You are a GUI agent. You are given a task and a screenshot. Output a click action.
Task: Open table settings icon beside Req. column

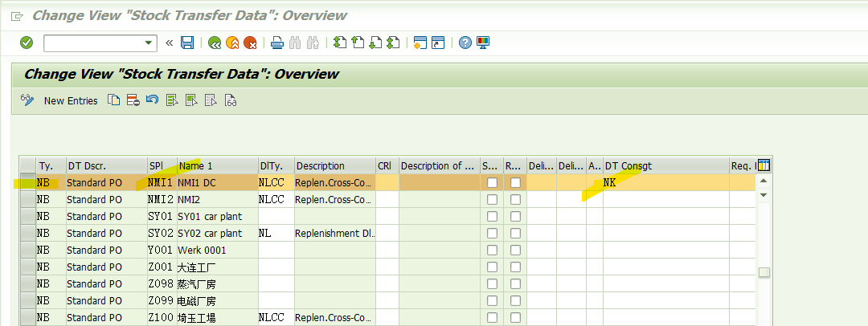tap(764, 165)
